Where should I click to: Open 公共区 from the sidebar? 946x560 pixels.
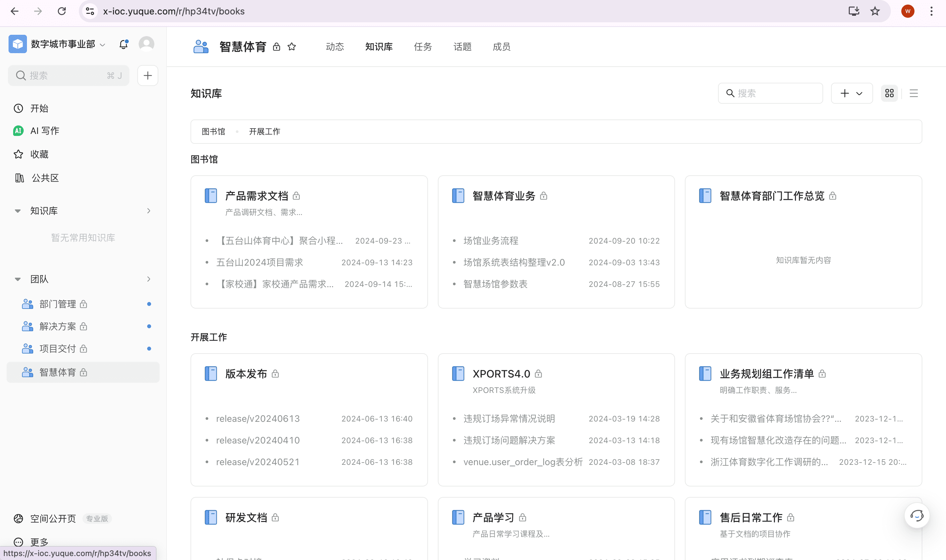coord(45,178)
